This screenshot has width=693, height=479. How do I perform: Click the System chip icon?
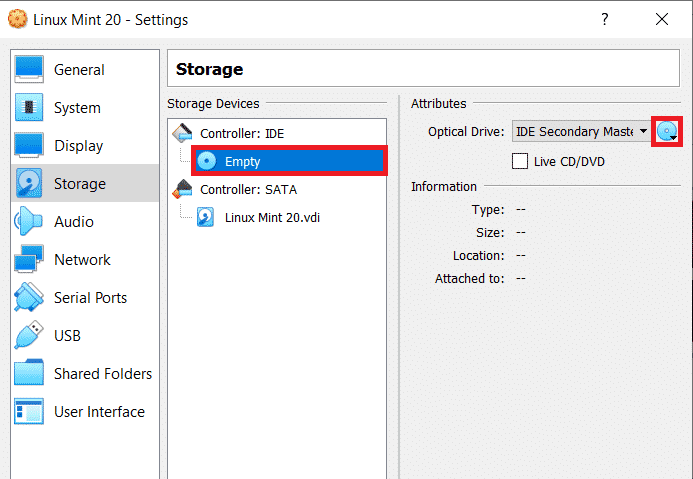[29, 108]
